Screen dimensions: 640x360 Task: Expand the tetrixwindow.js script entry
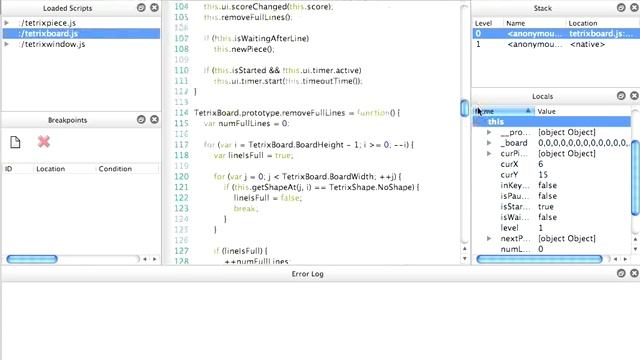pyautogui.click(x=7, y=44)
